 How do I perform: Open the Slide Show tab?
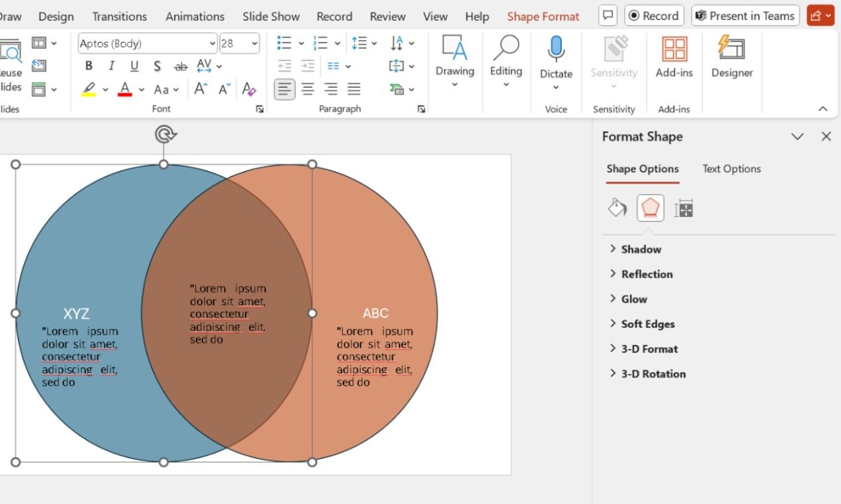click(x=271, y=17)
